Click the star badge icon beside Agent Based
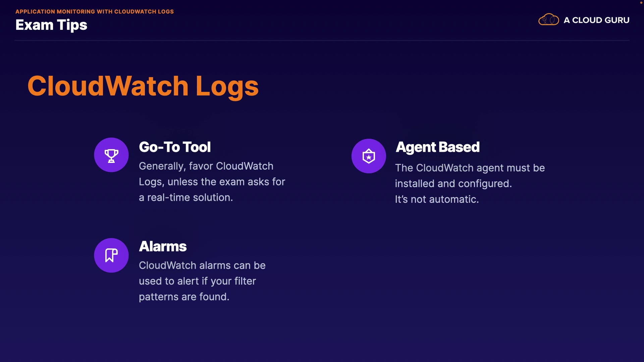The height and width of the screenshot is (362, 644). click(x=369, y=156)
